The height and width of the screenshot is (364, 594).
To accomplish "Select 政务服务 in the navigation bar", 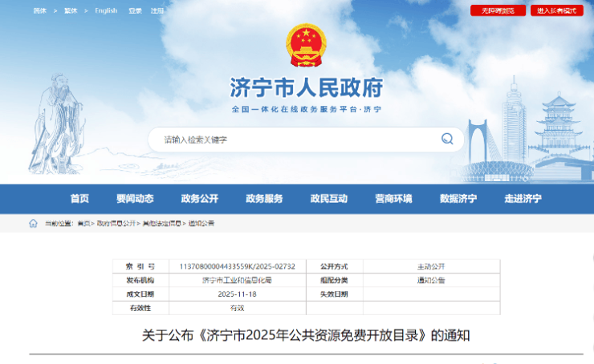I will click(264, 200).
